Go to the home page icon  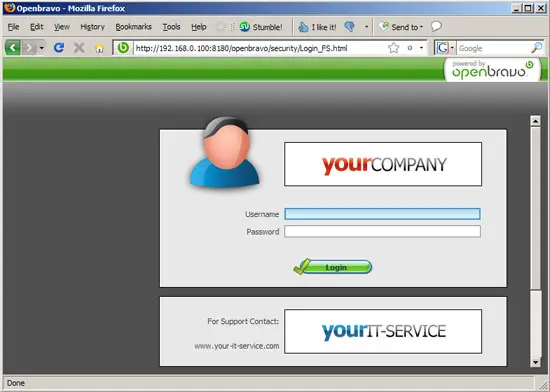coord(100,48)
